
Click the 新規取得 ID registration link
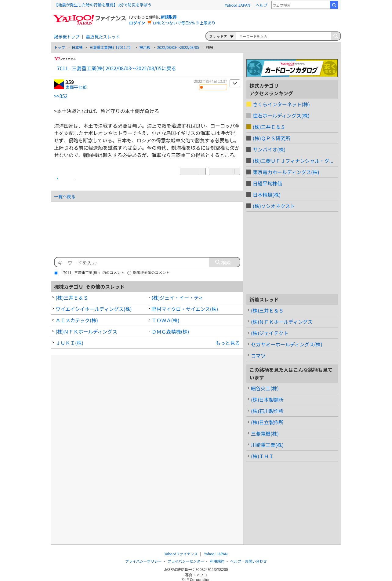coord(169,17)
